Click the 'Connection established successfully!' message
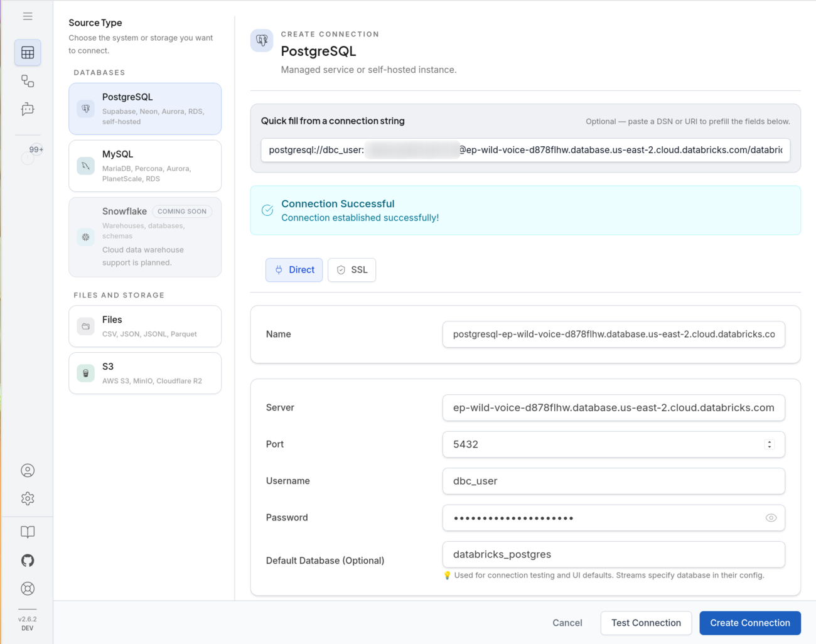The image size is (816, 644). coord(360,218)
